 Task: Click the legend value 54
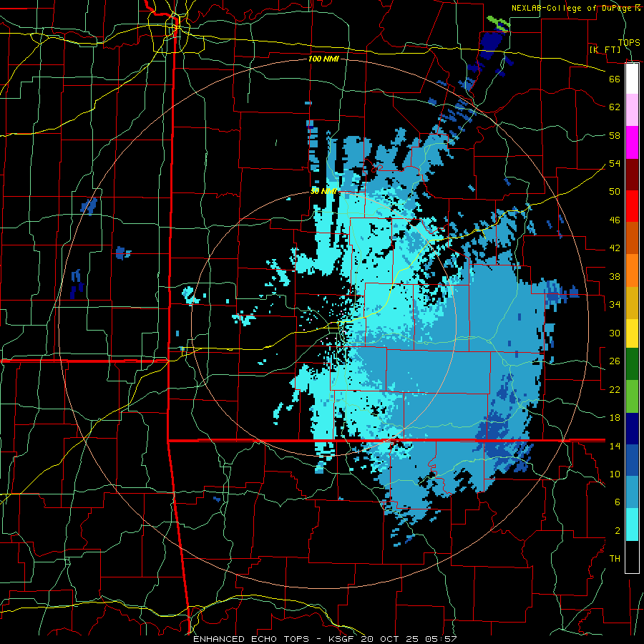coord(615,163)
